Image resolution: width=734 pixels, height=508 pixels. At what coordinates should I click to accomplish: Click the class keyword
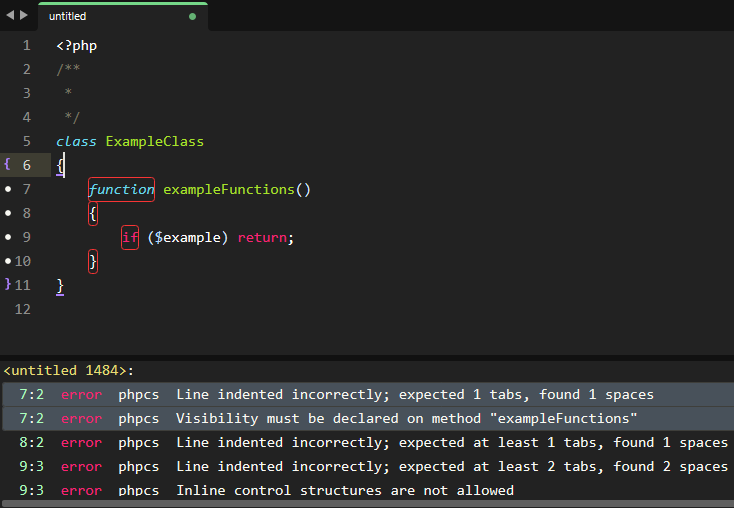coord(76,141)
